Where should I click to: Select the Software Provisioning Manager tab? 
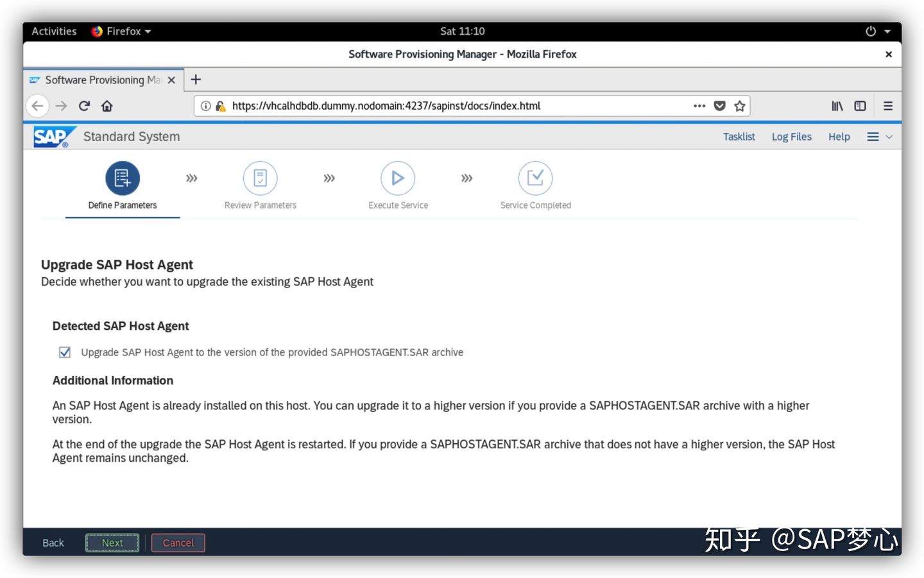[x=104, y=80]
